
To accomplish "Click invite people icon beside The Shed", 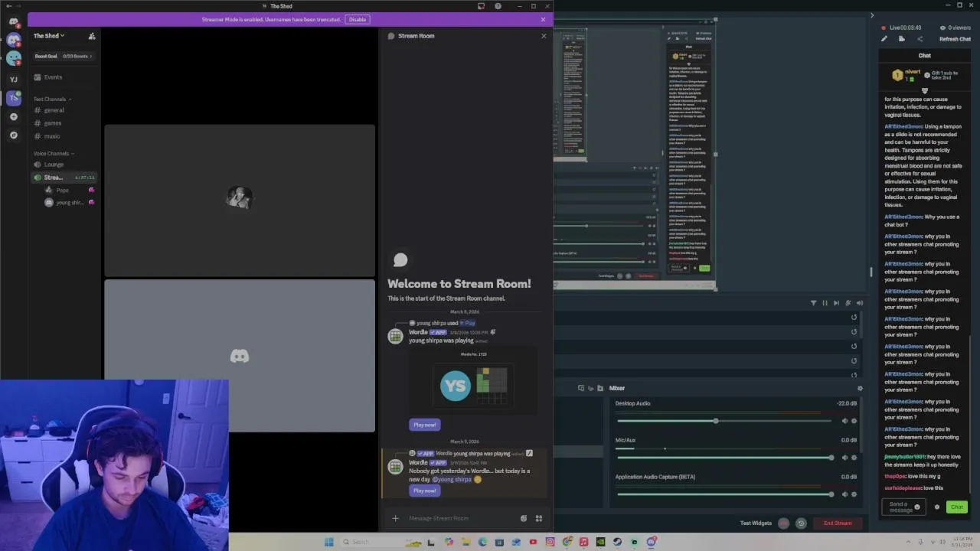I will point(92,36).
